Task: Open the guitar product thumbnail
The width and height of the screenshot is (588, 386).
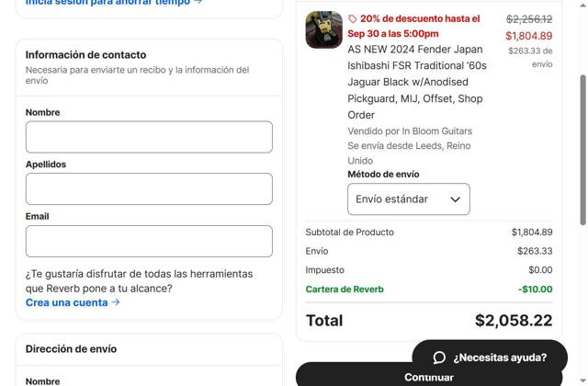Action: (x=323, y=29)
